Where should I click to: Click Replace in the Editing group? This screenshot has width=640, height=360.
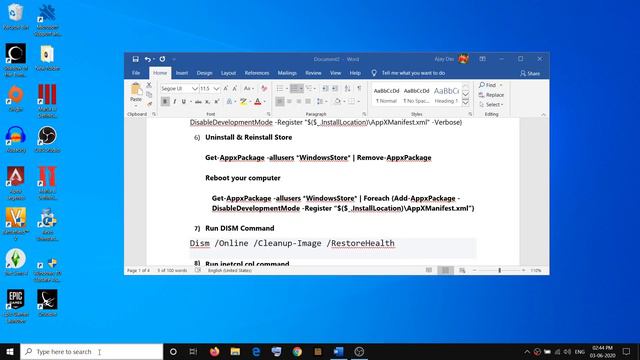[491, 95]
